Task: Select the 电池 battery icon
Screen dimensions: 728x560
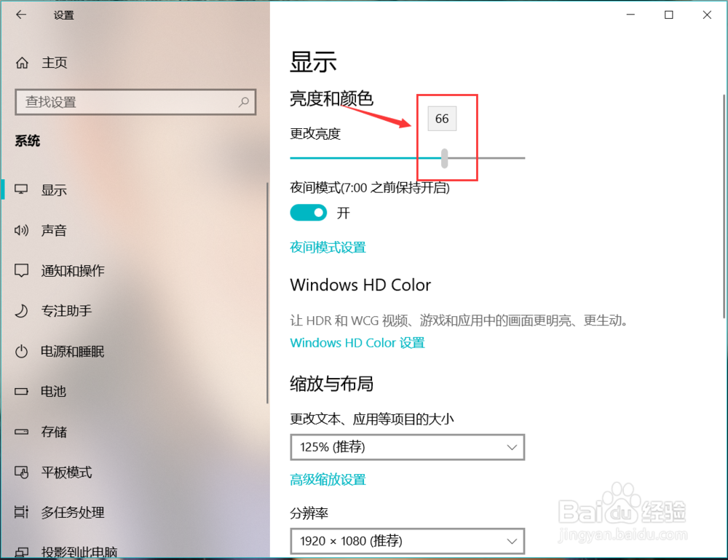Action: 21,392
